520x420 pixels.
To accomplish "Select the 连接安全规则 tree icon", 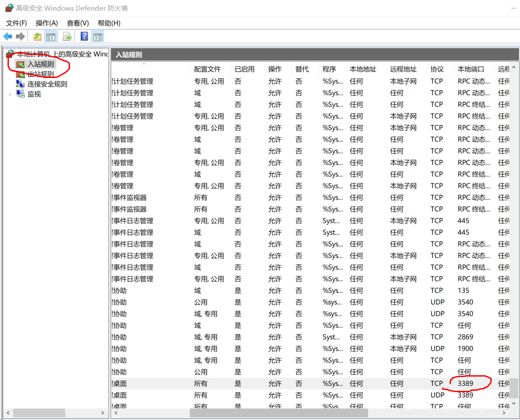I will [x=20, y=84].
